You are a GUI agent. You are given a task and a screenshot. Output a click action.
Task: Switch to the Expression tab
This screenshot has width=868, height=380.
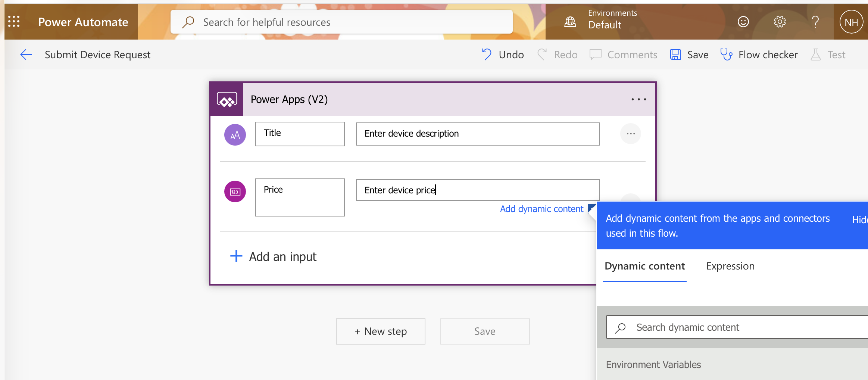coord(730,266)
